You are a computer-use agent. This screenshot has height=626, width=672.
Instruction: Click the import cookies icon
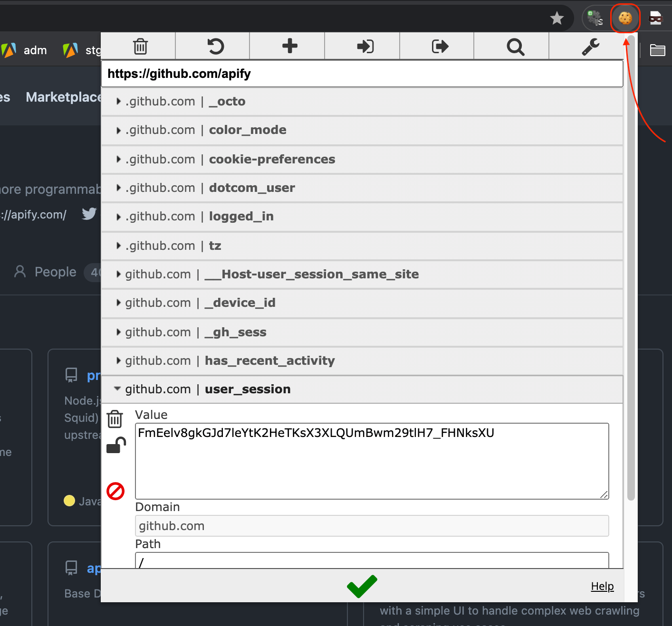365,47
